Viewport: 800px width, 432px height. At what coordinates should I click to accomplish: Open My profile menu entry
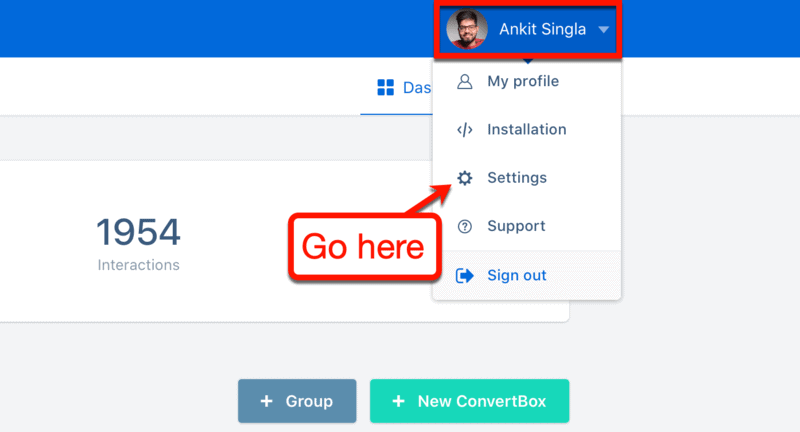(527, 82)
